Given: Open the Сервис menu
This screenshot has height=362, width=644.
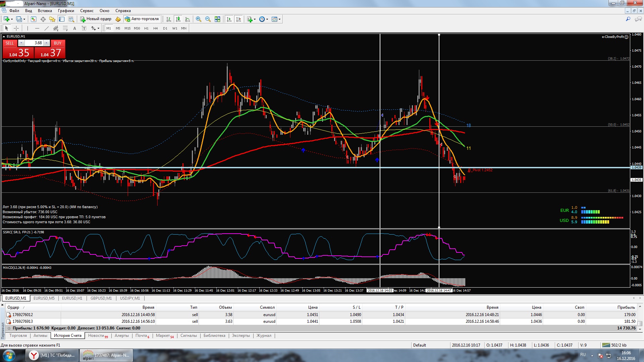Looking at the screenshot, I should point(87,10).
